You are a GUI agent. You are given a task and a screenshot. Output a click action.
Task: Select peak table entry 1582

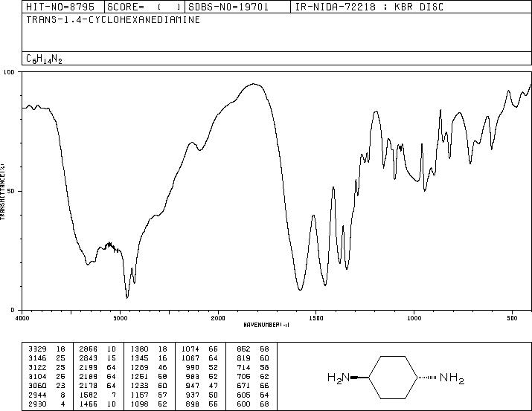coord(89,395)
